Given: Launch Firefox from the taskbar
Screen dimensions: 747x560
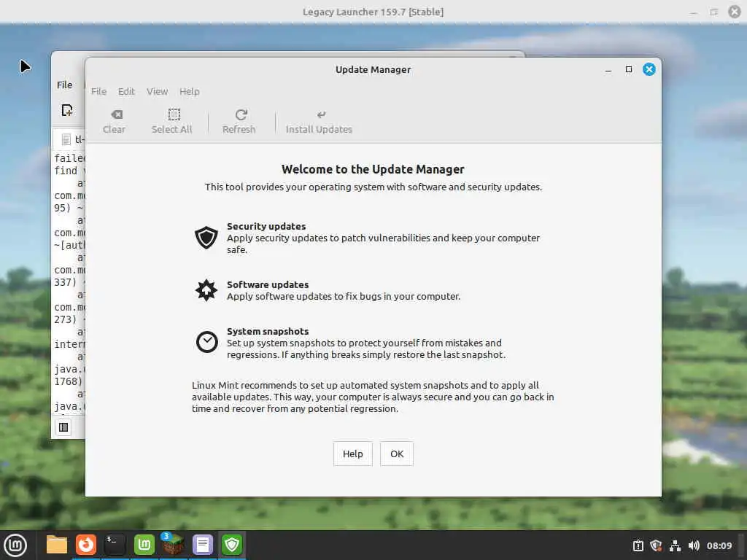Looking at the screenshot, I should click(x=86, y=545).
